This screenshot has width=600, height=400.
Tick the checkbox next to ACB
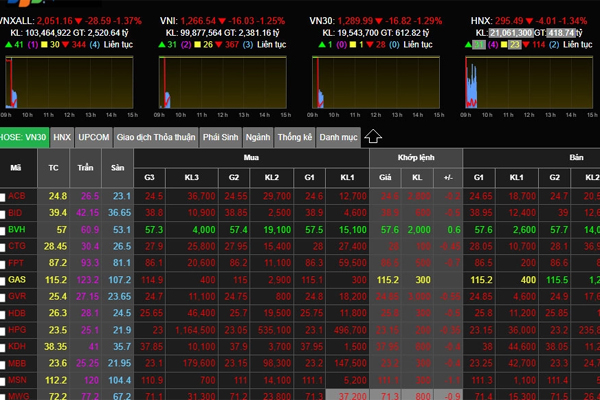(x=4, y=196)
